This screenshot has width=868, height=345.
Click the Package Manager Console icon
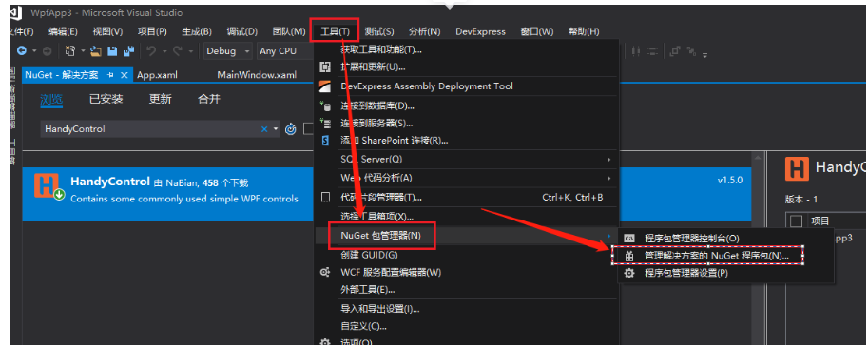tap(628, 238)
